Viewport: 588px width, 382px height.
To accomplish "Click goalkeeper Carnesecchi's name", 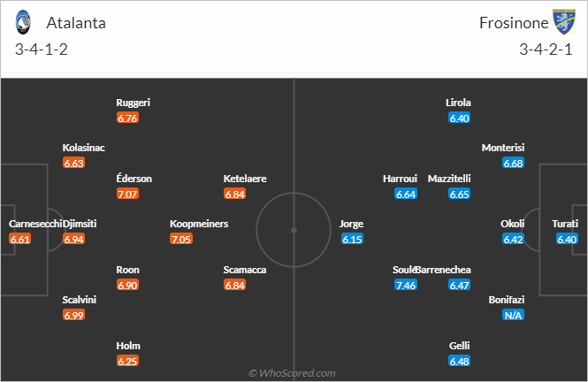I will coord(32,224).
